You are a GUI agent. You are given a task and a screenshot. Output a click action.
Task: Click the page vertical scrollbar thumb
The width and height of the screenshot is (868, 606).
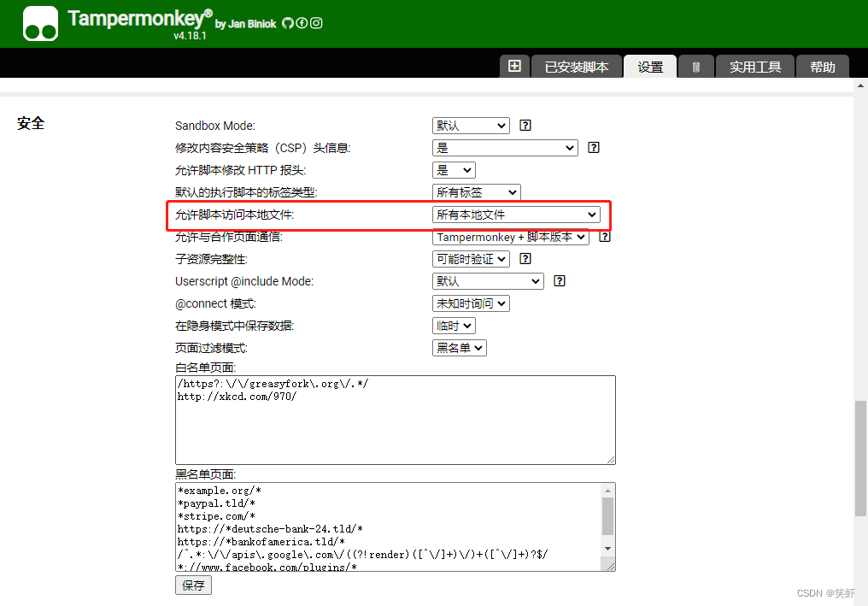pyautogui.click(x=860, y=459)
